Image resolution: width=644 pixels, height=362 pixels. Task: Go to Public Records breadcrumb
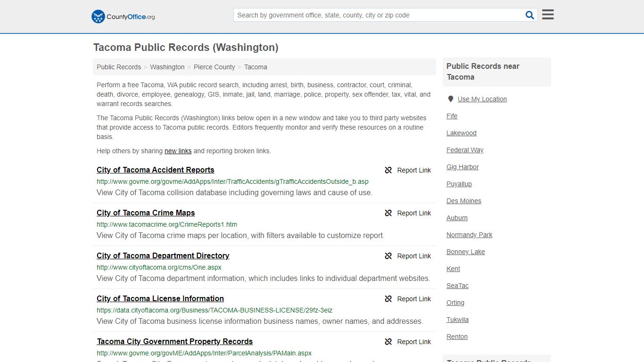(x=119, y=67)
